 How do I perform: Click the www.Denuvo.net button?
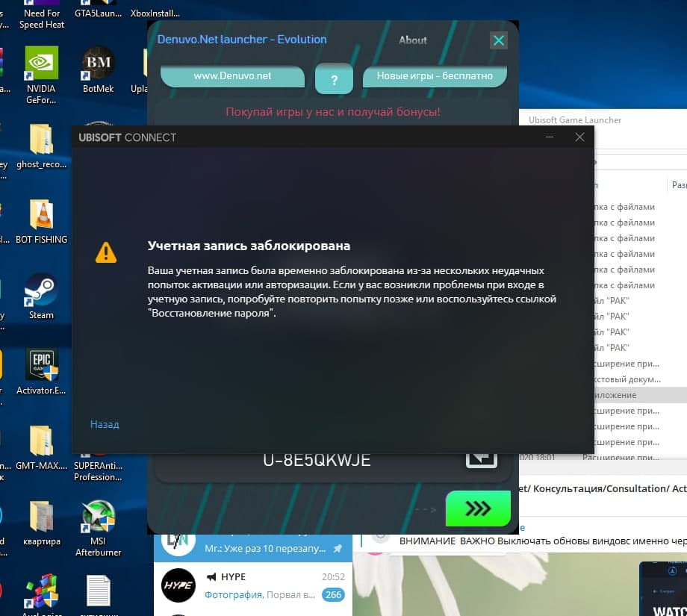click(x=232, y=76)
